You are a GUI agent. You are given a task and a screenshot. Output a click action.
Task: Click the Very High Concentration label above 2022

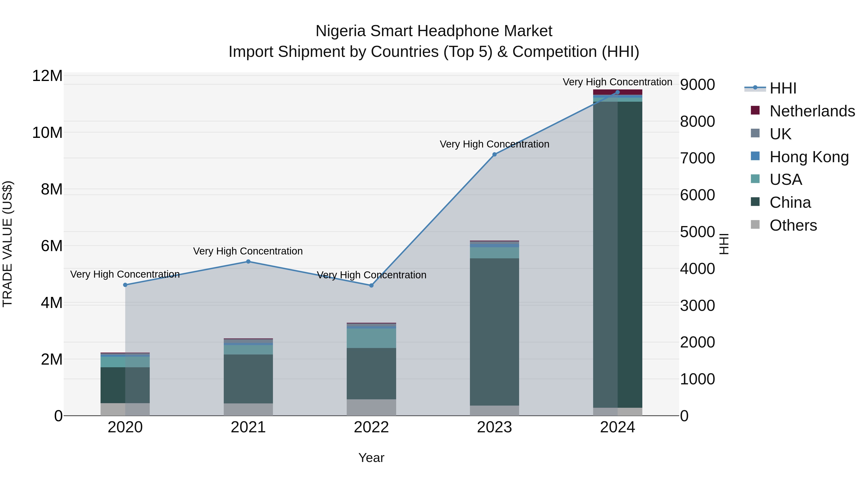point(371,275)
